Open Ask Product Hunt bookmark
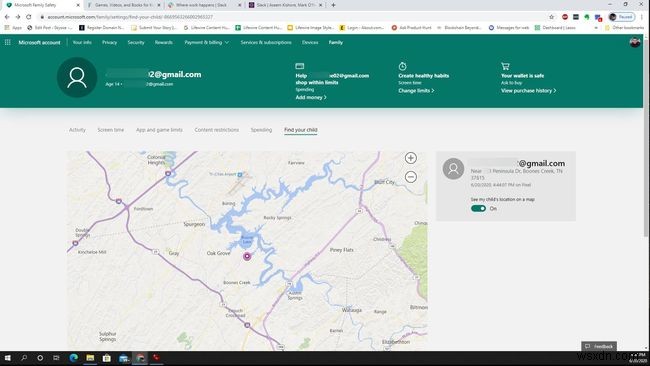The width and height of the screenshot is (650, 366). (x=412, y=28)
